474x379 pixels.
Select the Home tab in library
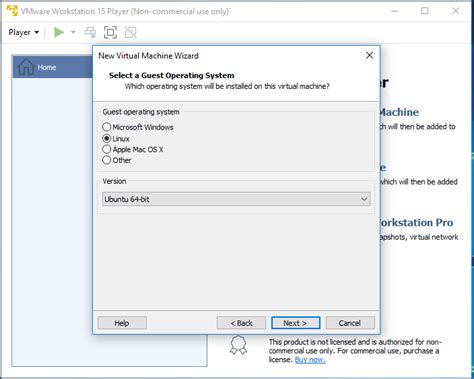[52, 67]
